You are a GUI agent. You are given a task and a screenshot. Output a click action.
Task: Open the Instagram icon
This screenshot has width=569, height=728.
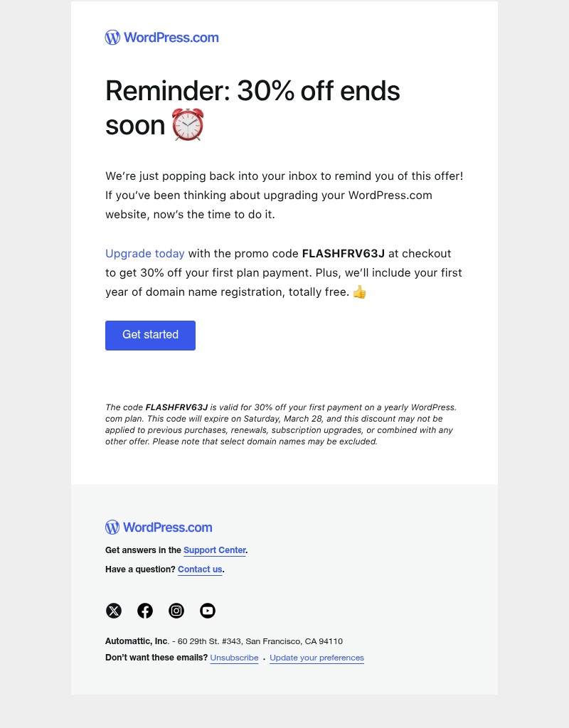pyautogui.click(x=176, y=611)
